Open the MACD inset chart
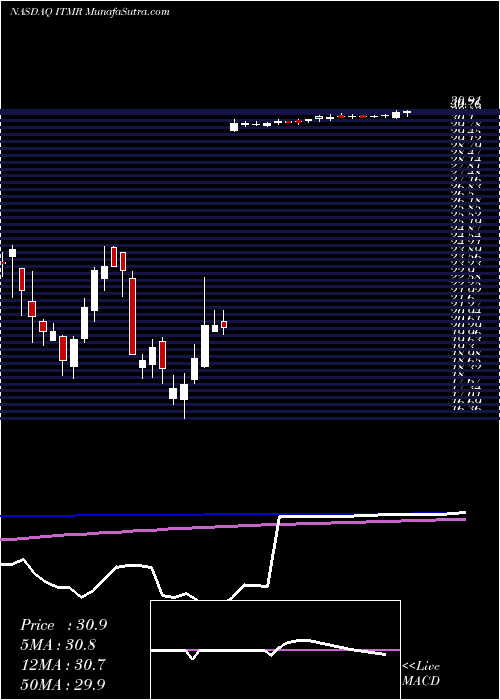 tap(275, 650)
